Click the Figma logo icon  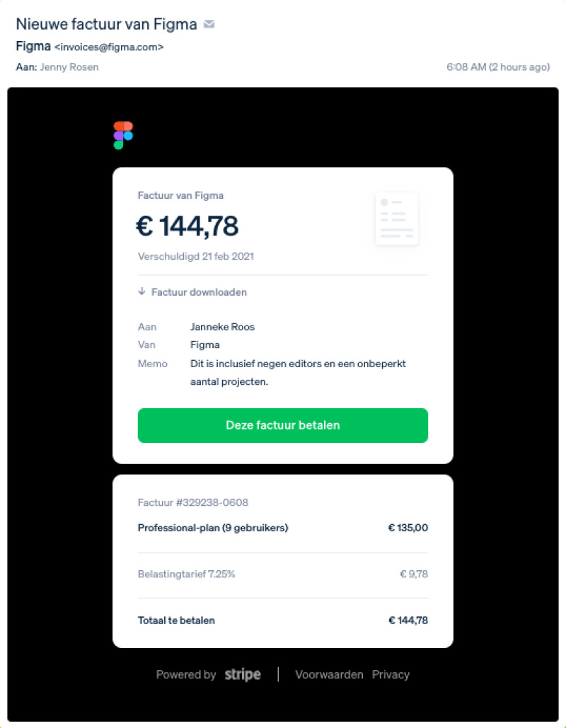tap(123, 135)
